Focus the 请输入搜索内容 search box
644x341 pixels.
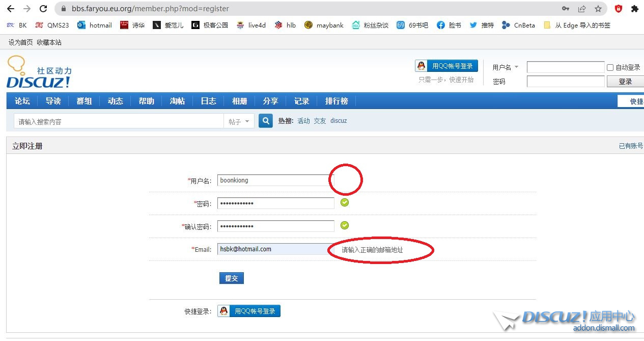[118, 121]
